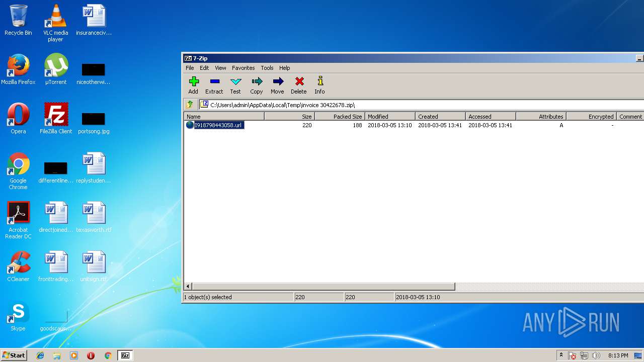The width and height of the screenshot is (644, 362).
Task: Click the Acrobat Reader DC desktop shortcut
Action: click(x=18, y=220)
